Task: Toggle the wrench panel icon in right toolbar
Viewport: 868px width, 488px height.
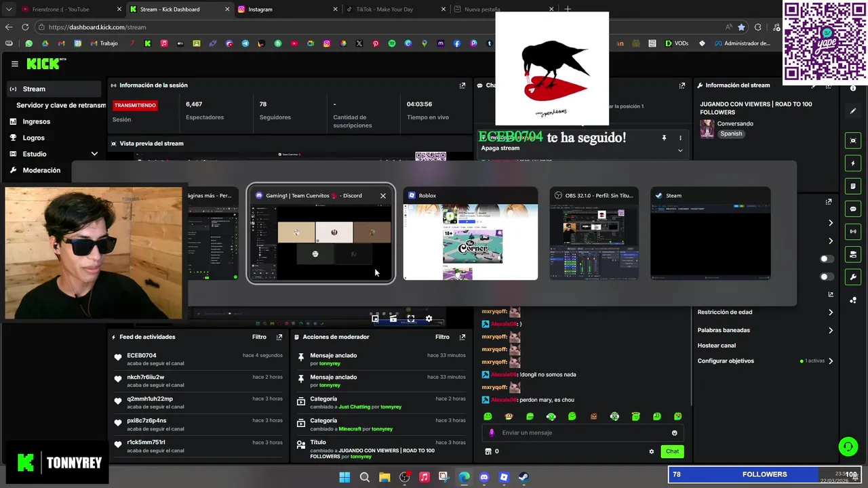Action: (853, 277)
